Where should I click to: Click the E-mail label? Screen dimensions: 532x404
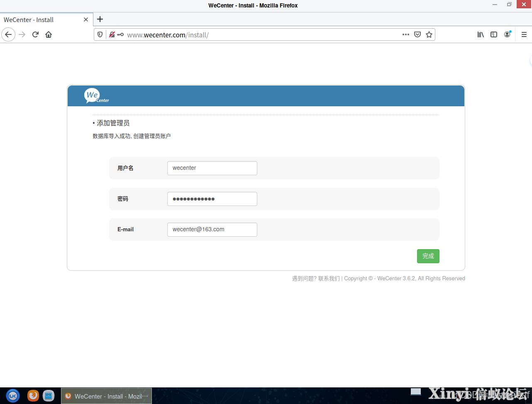(125, 229)
